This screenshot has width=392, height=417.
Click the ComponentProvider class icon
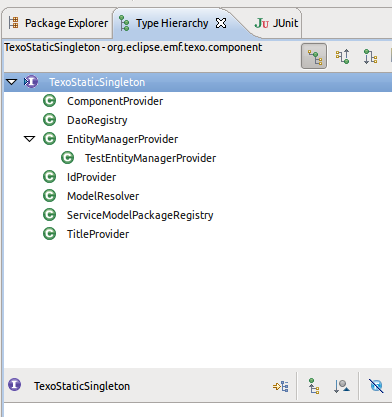pos(50,101)
